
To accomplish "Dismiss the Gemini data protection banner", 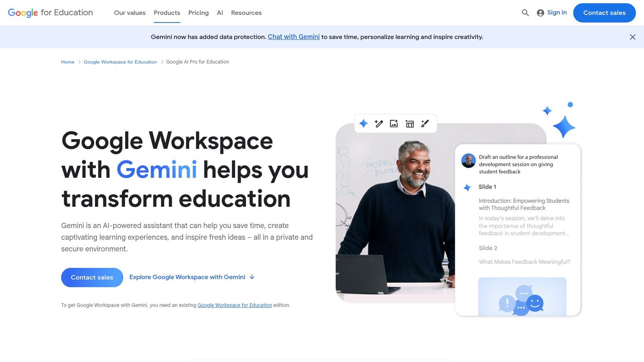I will [632, 37].
